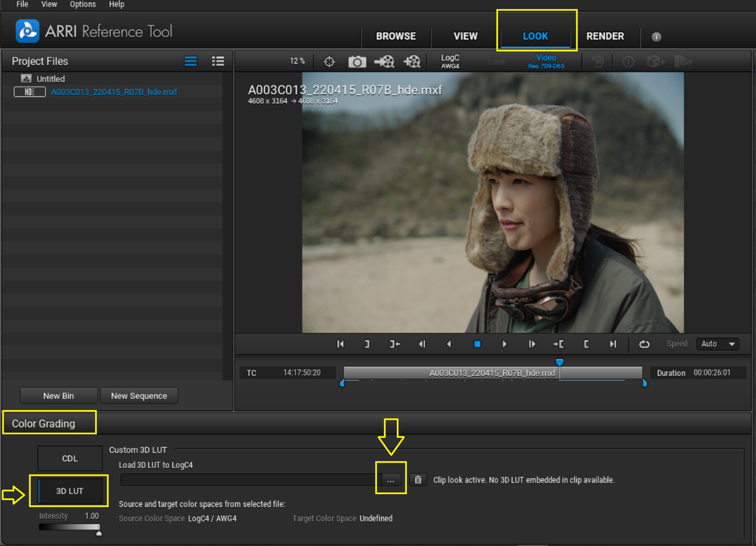
Task: Open the 12 % zoom level control
Action: tap(297, 61)
